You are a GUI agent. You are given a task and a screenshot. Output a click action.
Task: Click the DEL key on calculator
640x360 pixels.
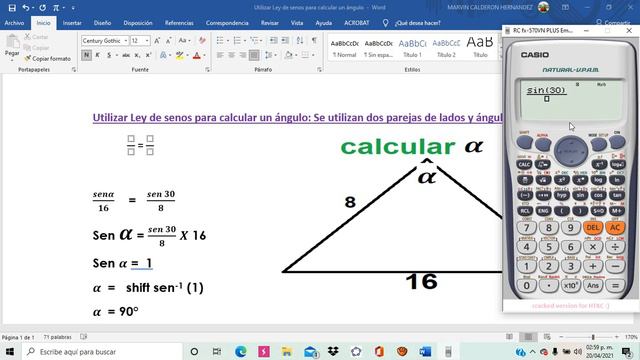pos(593,228)
